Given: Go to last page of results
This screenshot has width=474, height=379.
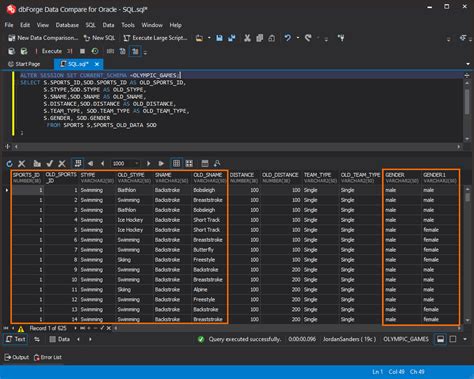Looking at the screenshot, I should [x=161, y=164].
